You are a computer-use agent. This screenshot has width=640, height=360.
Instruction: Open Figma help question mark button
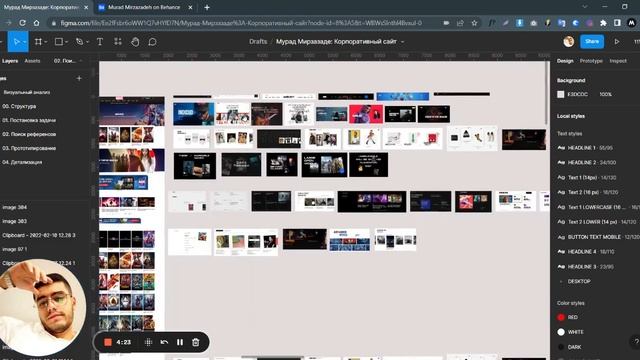pyautogui.click(x=635, y=342)
